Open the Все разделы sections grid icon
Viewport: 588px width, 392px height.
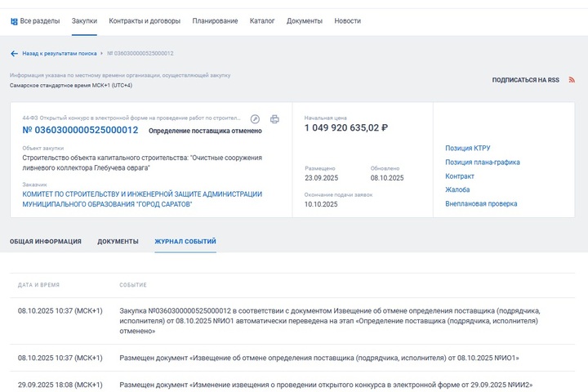[14, 20]
